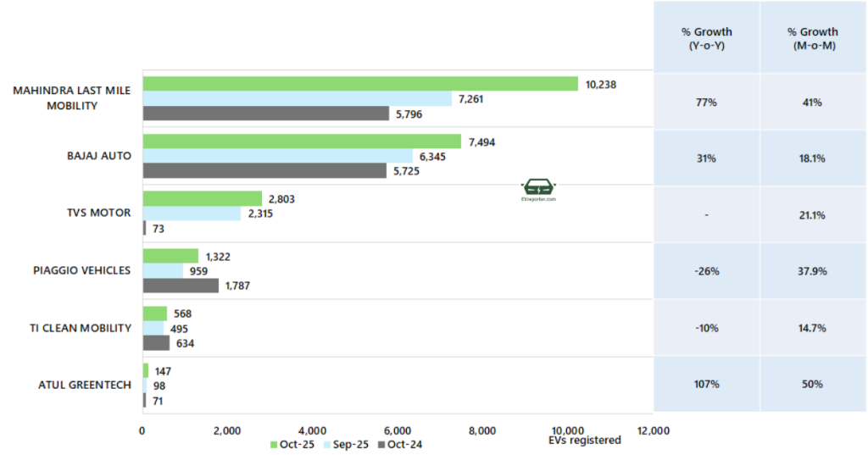868x455 pixels.
Task: Click the EVreporter.com logo watermark
Action: (537, 189)
